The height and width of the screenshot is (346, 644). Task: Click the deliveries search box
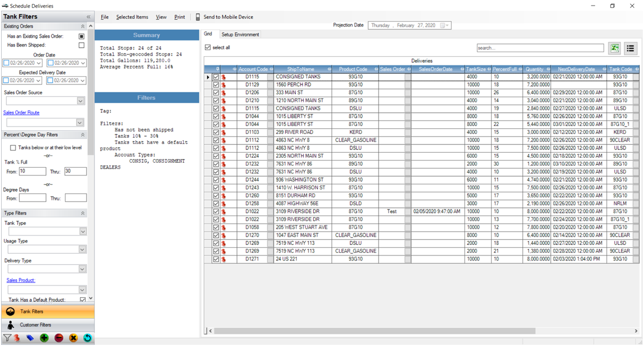[x=540, y=48]
